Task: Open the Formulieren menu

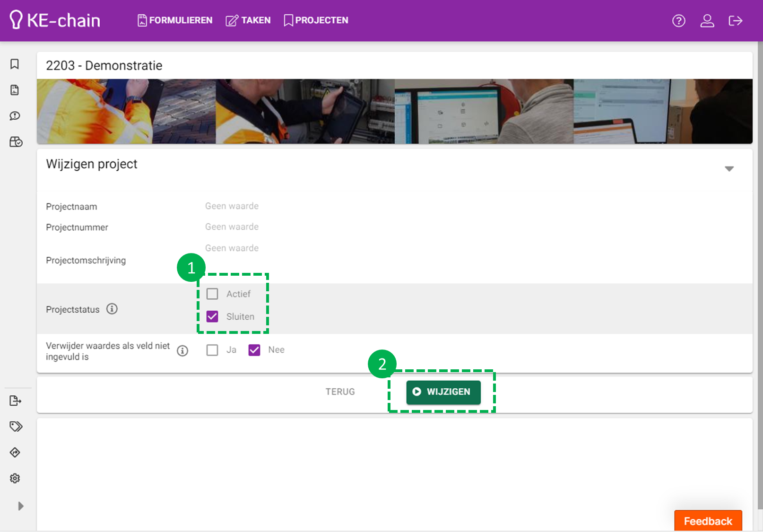Action: click(x=175, y=20)
